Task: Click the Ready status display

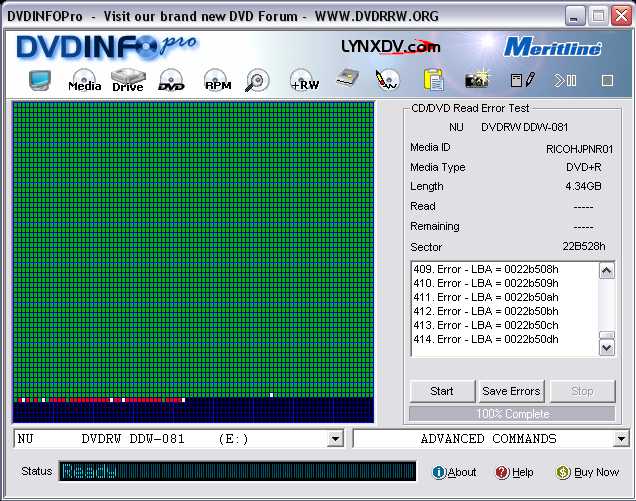Action: click(x=238, y=471)
